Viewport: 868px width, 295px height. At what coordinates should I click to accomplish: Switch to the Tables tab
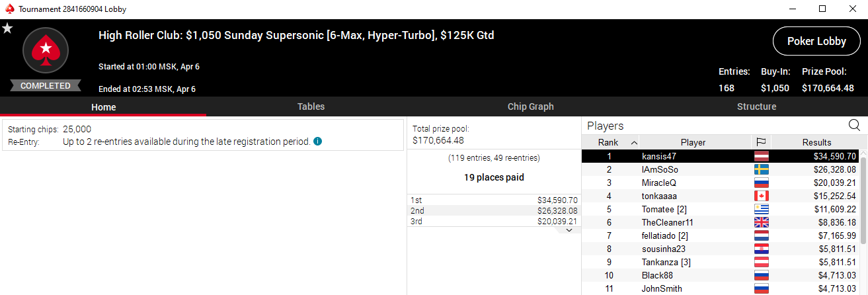point(311,106)
